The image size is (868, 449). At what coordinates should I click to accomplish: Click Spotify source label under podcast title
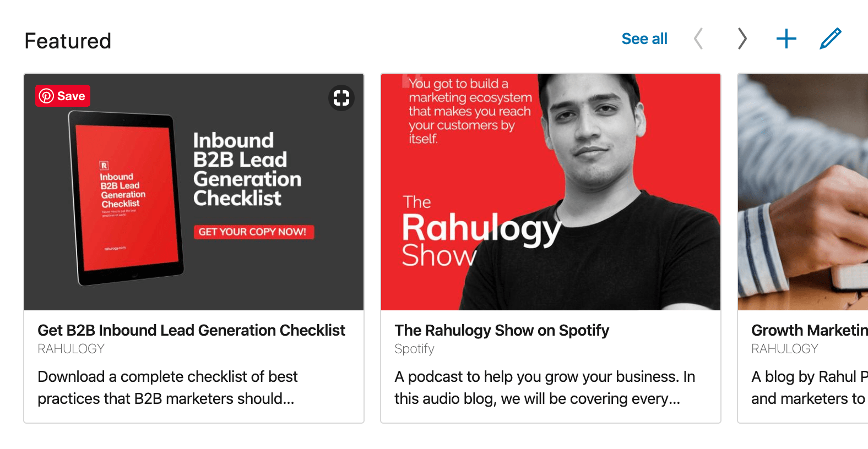414,349
